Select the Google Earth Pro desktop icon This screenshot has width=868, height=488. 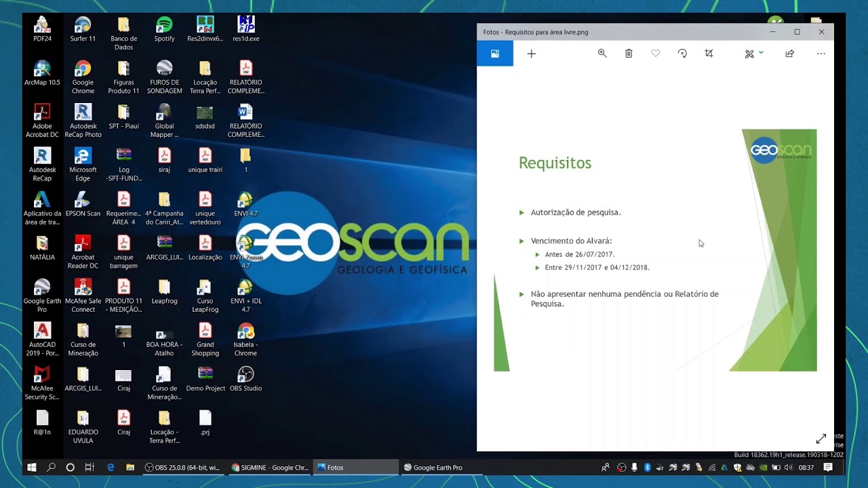pos(42,296)
